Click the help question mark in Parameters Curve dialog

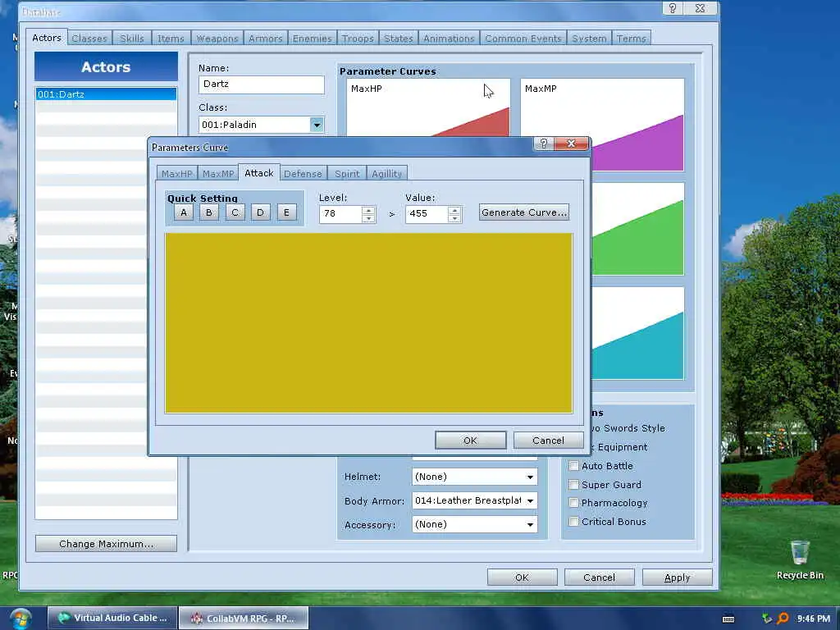[543, 144]
